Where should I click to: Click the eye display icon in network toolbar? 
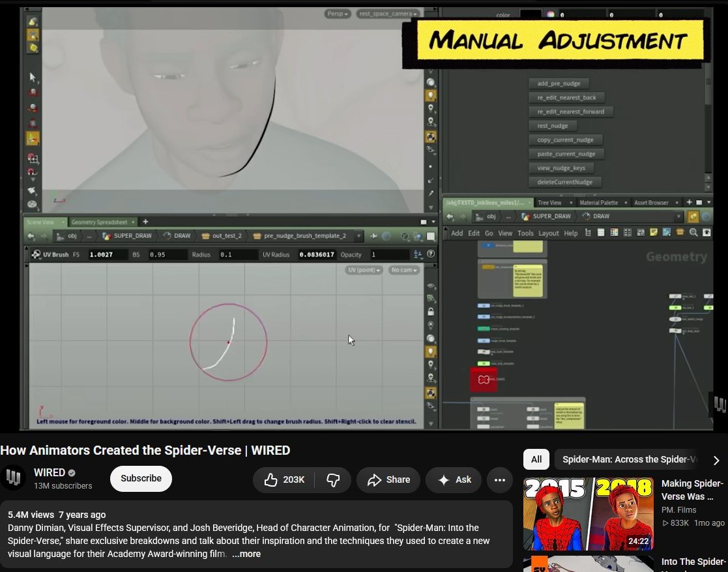click(x=706, y=233)
